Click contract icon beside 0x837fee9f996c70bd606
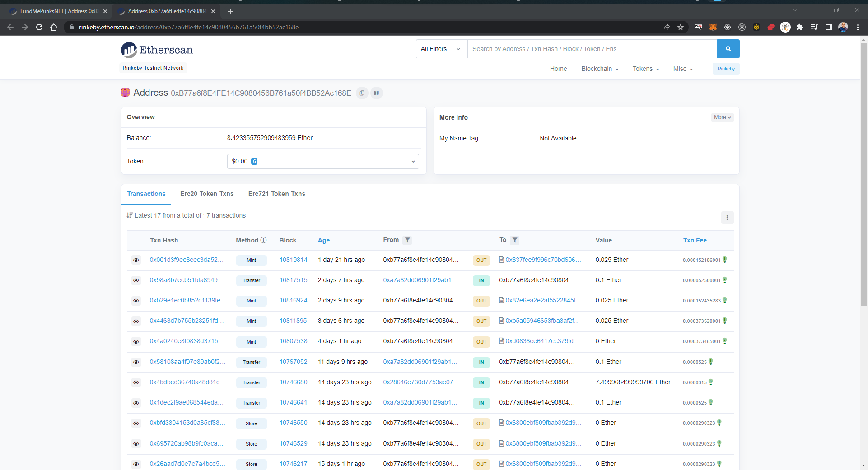The height and width of the screenshot is (470, 868). tap(501, 260)
